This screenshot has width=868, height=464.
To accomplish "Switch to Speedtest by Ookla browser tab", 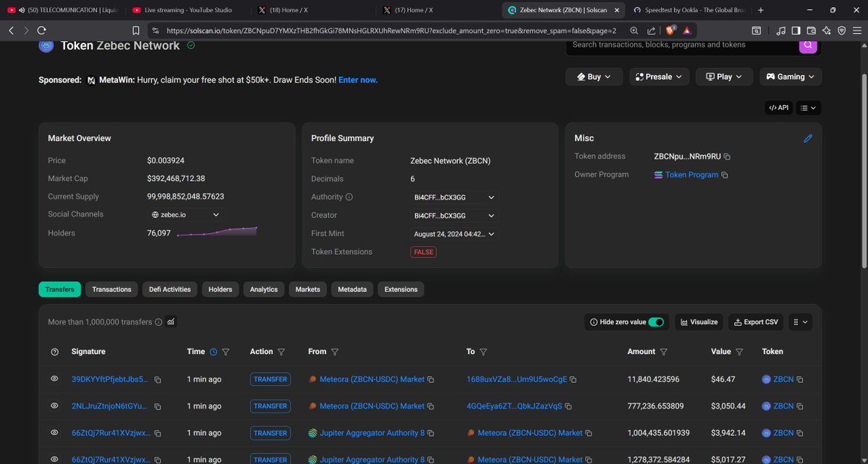I will tap(691, 10).
